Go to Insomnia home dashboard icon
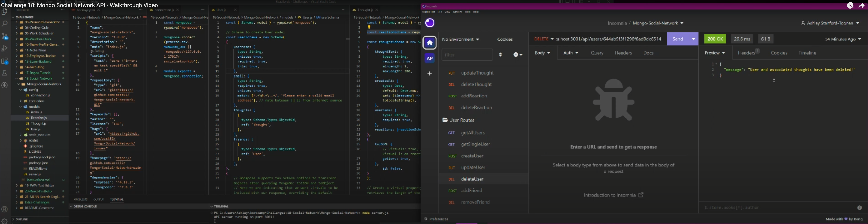The height and width of the screenshot is (224, 868). [x=430, y=43]
